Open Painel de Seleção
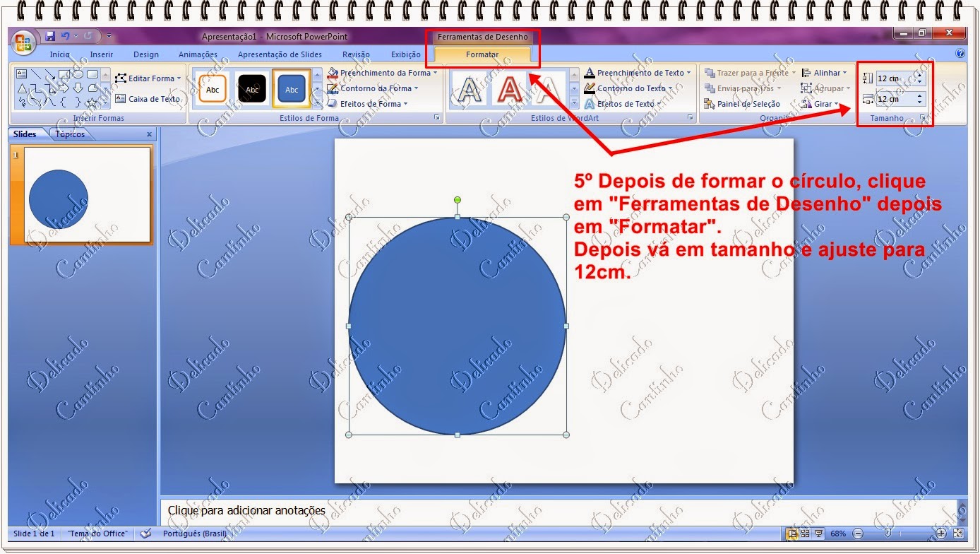The width and height of the screenshot is (980, 554). point(743,104)
